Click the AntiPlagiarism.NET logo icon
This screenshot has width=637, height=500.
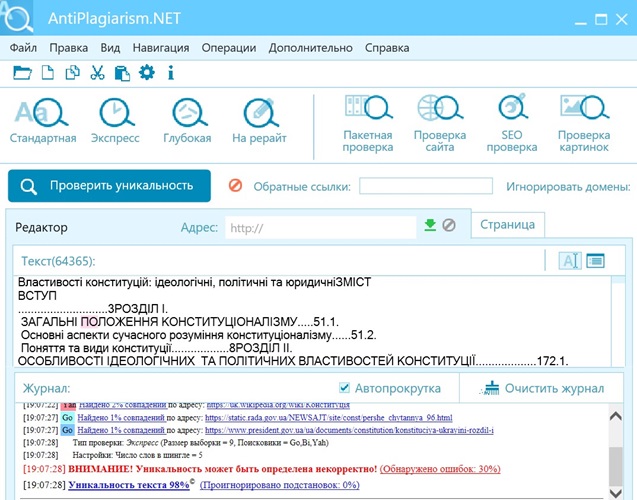[17, 17]
